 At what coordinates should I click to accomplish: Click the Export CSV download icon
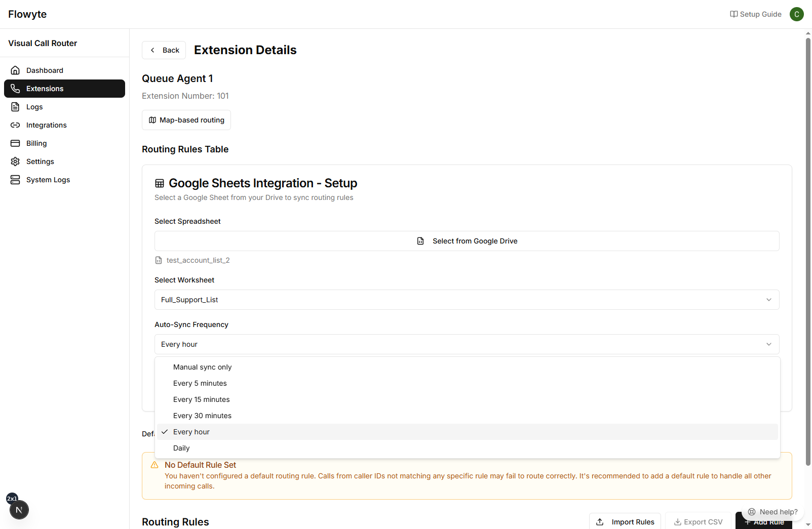(x=678, y=521)
